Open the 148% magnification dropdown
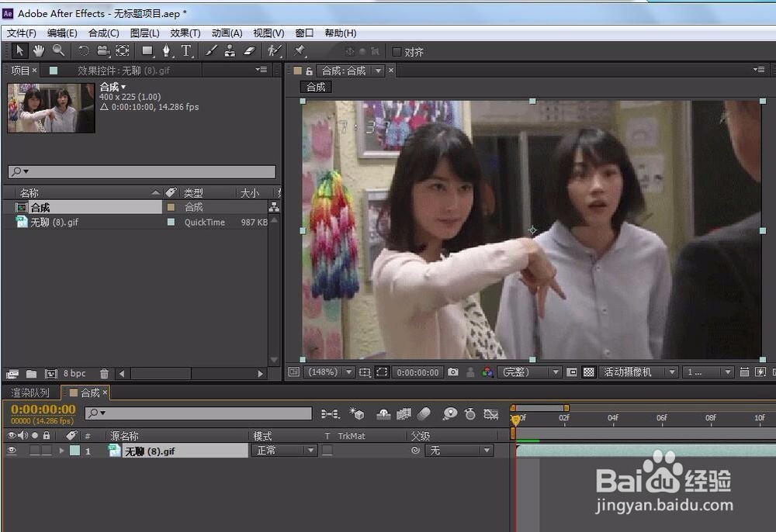This screenshot has height=532, width=776. point(329,371)
